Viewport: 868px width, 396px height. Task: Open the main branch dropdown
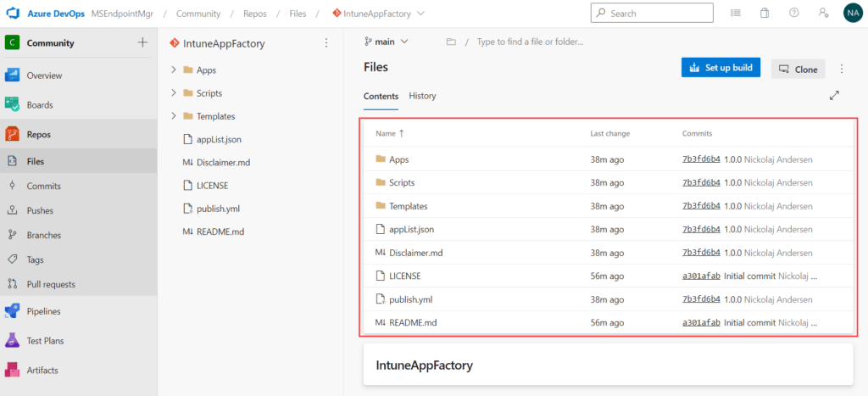(387, 42)
